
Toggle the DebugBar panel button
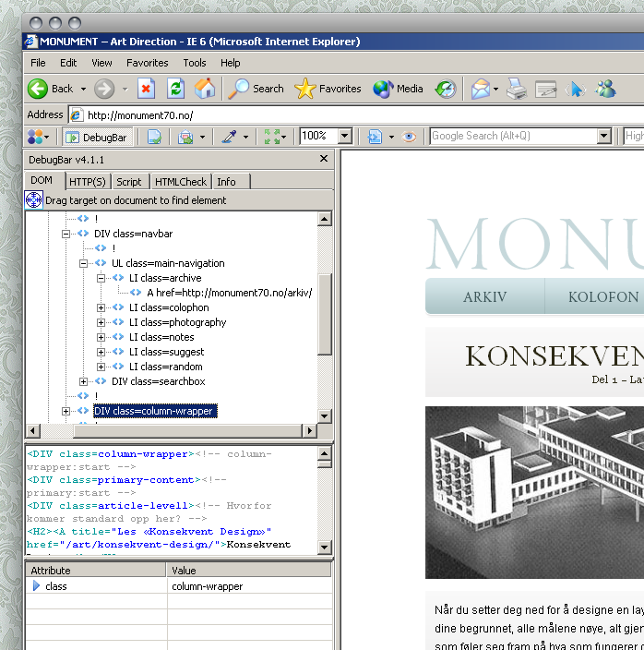point(97,138)
